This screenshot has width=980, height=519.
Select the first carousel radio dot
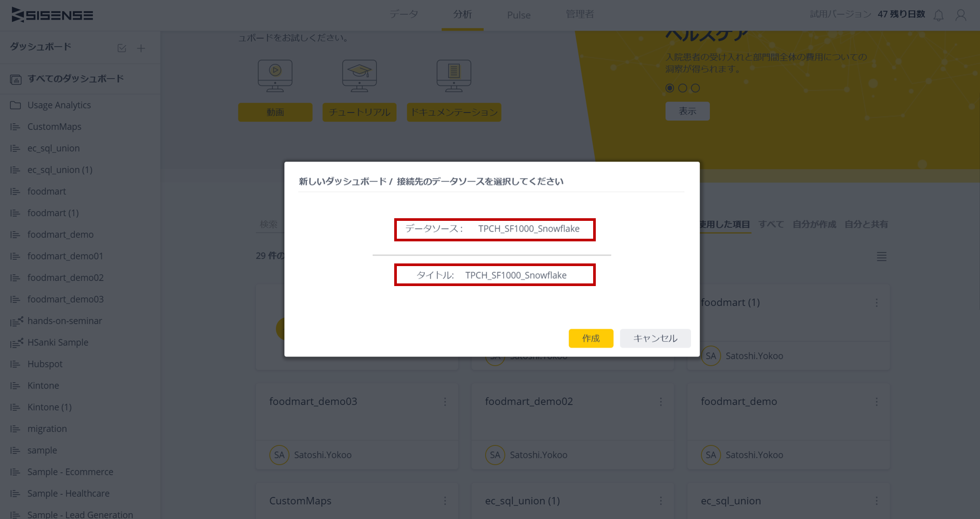669,88
